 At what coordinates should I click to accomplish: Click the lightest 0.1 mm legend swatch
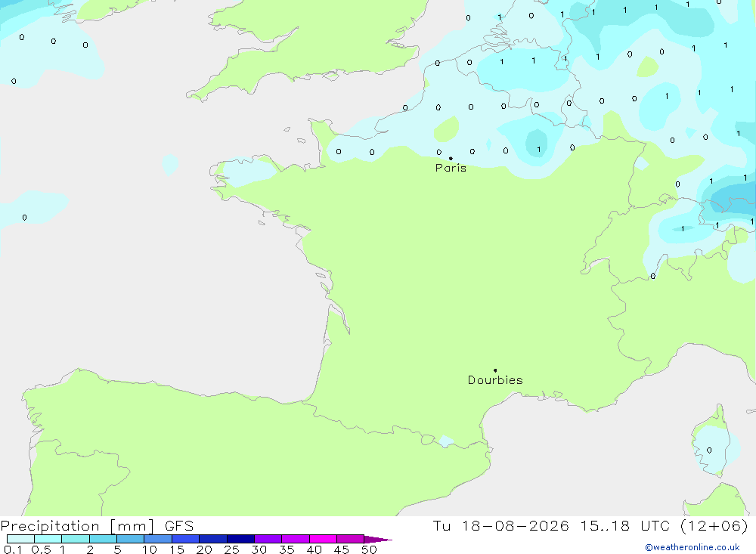coord(20,539)
